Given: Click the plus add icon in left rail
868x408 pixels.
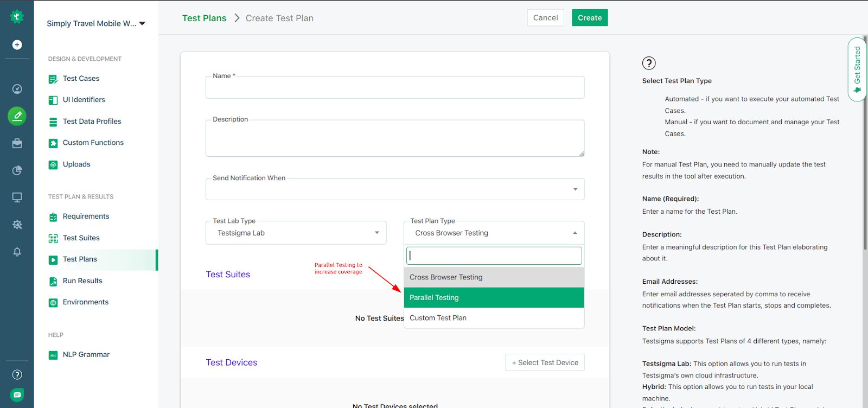Looking at the screenshot, I should [x=17, y=45].
